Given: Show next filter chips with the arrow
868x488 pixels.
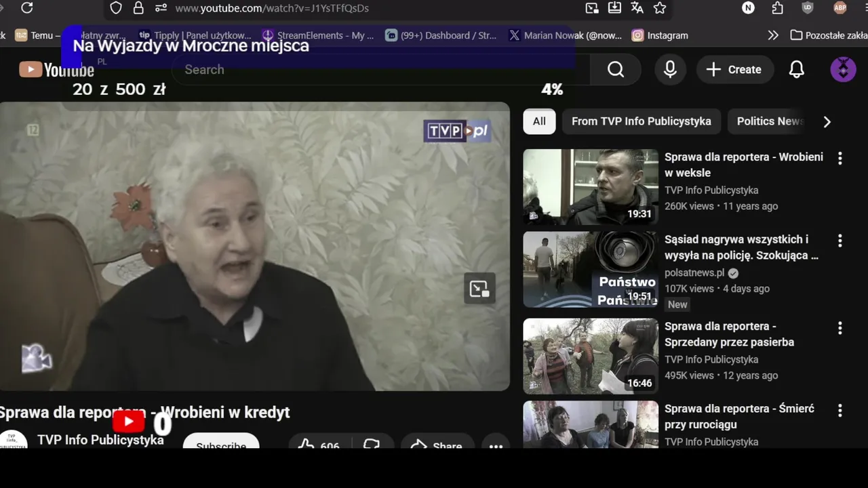Looking at the screenshot, I should pos(827,122).
